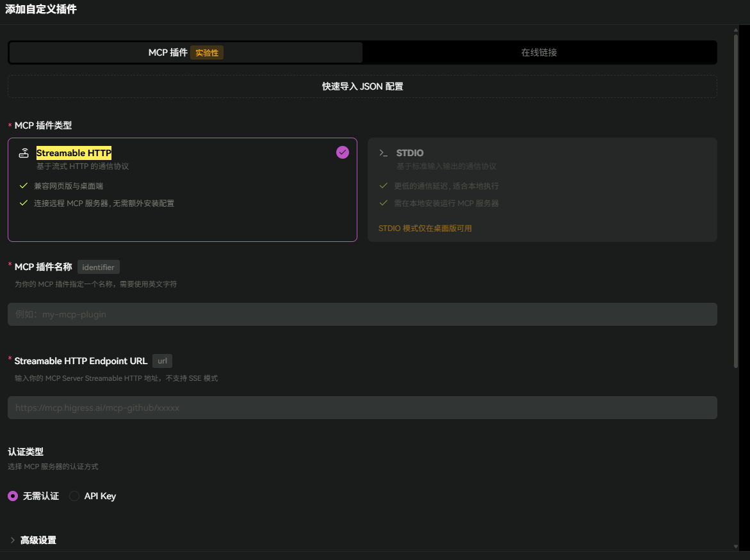Click the STDIO 模式仅在桌面版可用 notice text
The height and width of the screenshot is (560, 750).
pyautogui.click(x=425, y=228)
